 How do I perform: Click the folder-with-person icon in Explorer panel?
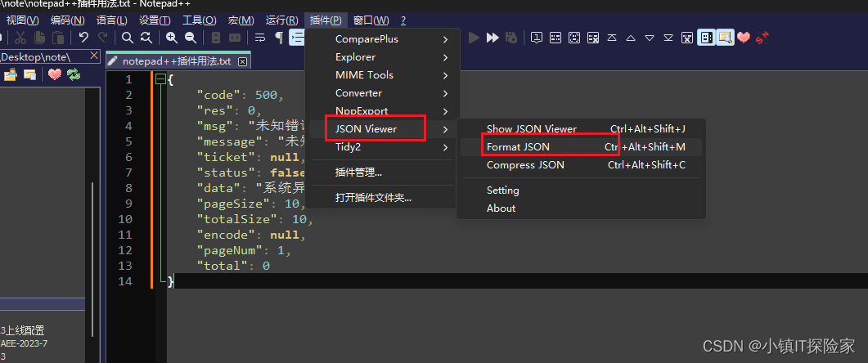pos(11,74)
